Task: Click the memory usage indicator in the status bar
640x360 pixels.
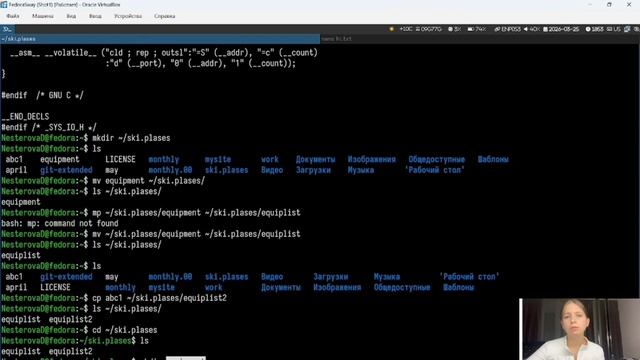Action: tap(429, 29)
